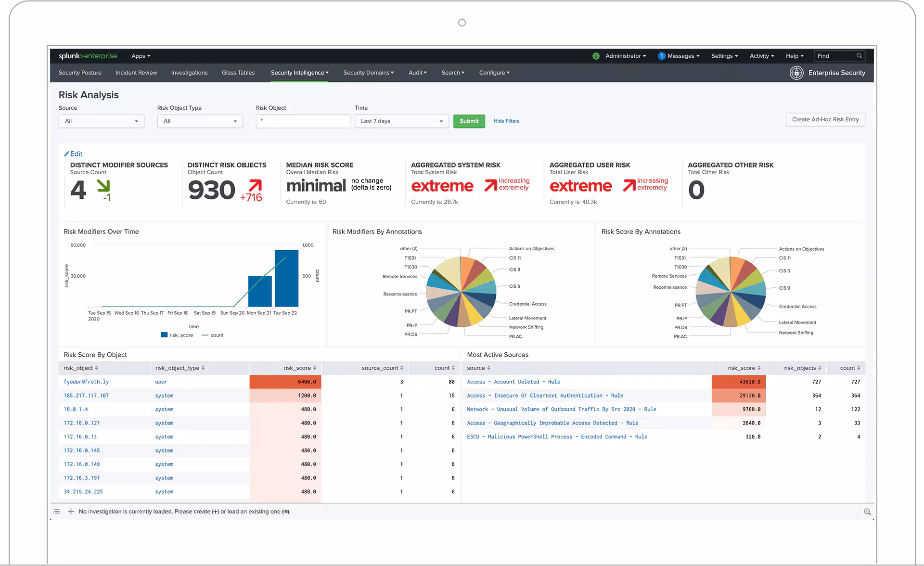This screenshot has width=924, height=566.
Task: Open the Source filter dropdown
Action: (x=101, y=121)
